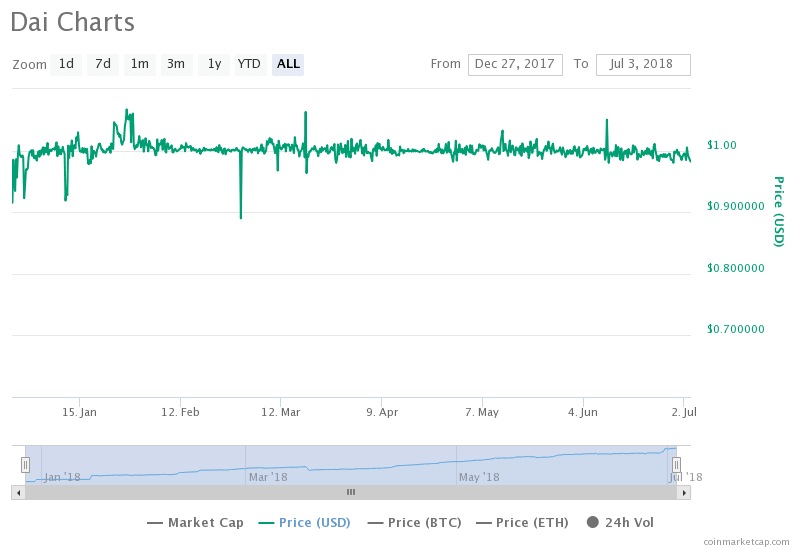Select the ALL zoom range
The height and width of the screenshot is (550, 800).
[x=288, y=64]
